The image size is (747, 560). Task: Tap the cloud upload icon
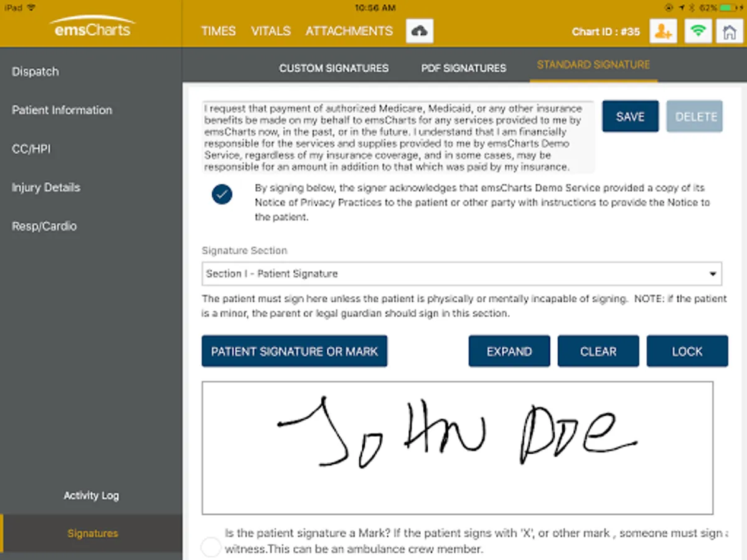pyautogui.click(x=420, y=31)
